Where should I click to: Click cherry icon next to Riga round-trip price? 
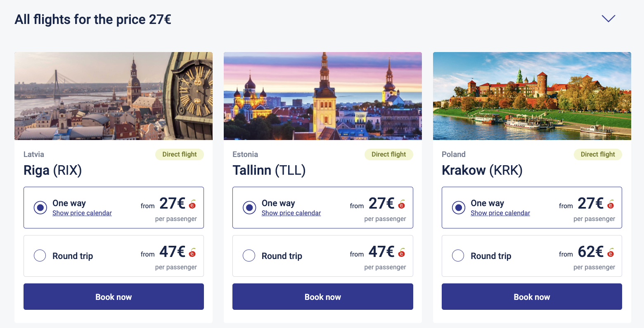coord(192,252)
